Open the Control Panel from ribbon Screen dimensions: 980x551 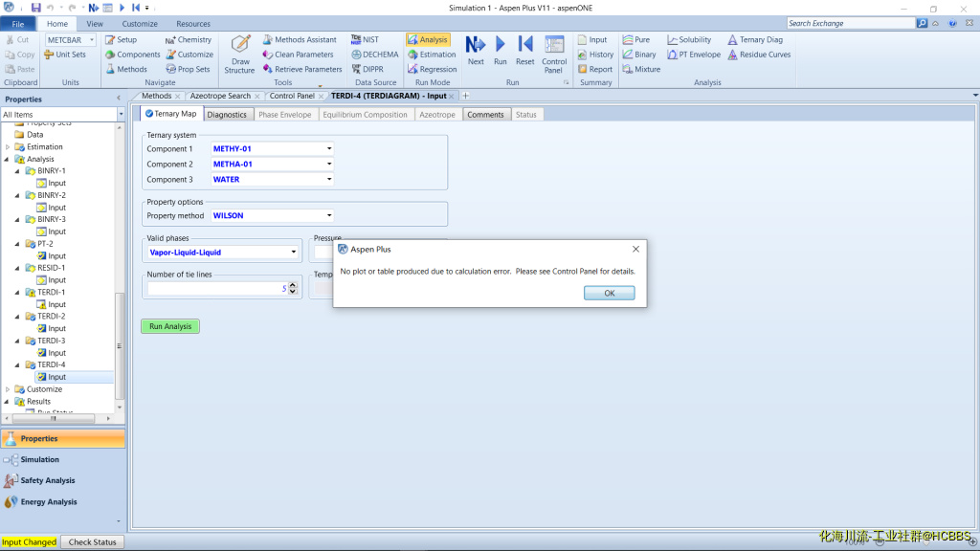(554, 55)
